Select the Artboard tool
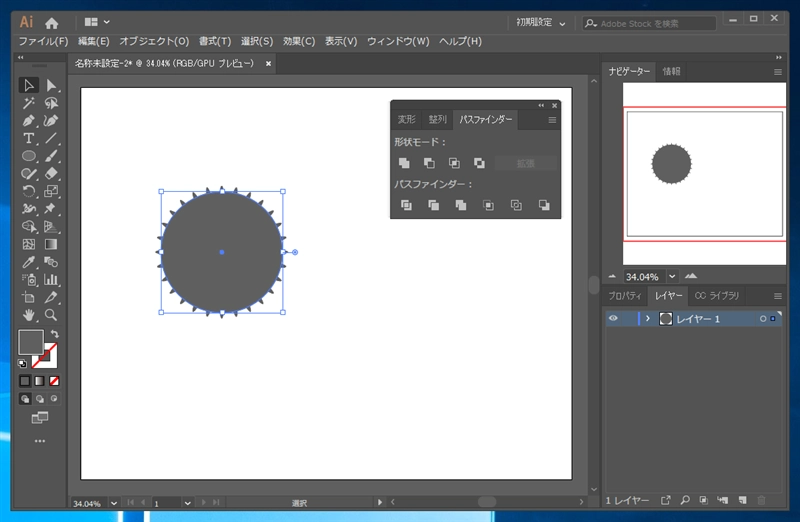Screen dimensions: 800x522 pos(29,297)
